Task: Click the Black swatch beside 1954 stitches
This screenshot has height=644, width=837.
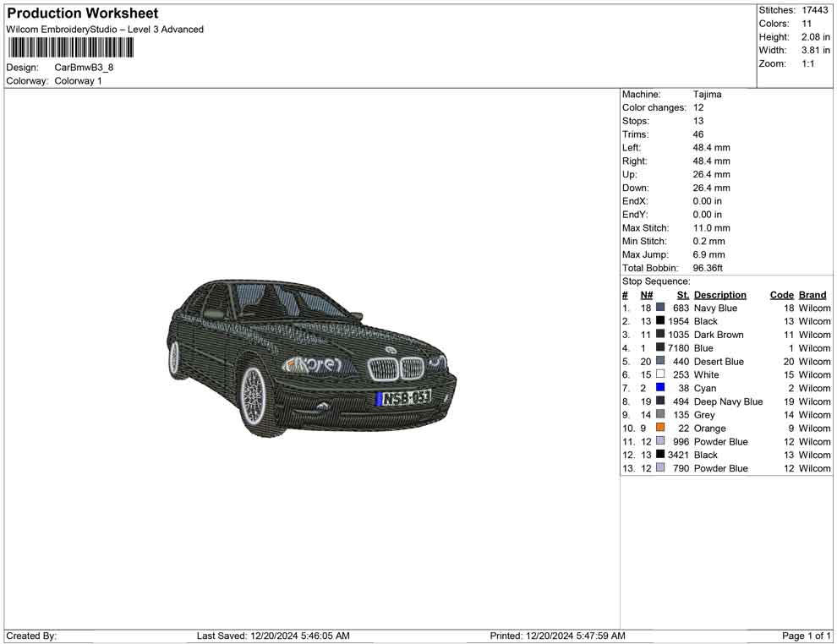Action: click(x=659, y=321)
